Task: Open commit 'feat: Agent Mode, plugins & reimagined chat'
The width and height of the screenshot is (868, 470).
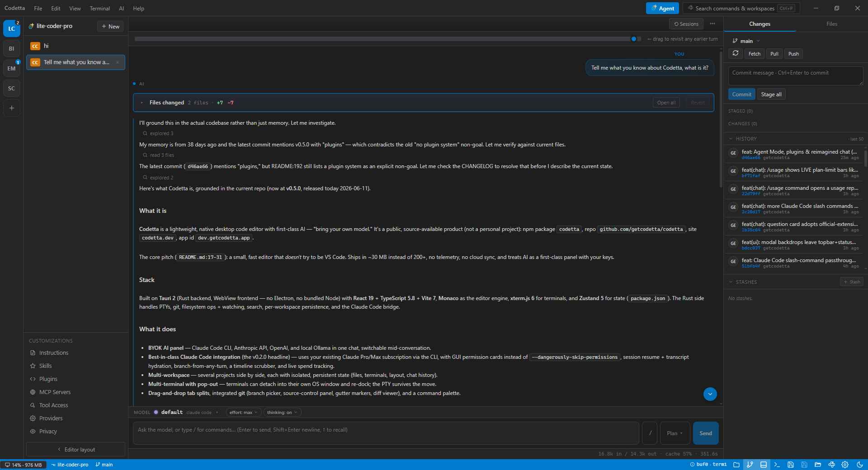Action: [794, 154]
